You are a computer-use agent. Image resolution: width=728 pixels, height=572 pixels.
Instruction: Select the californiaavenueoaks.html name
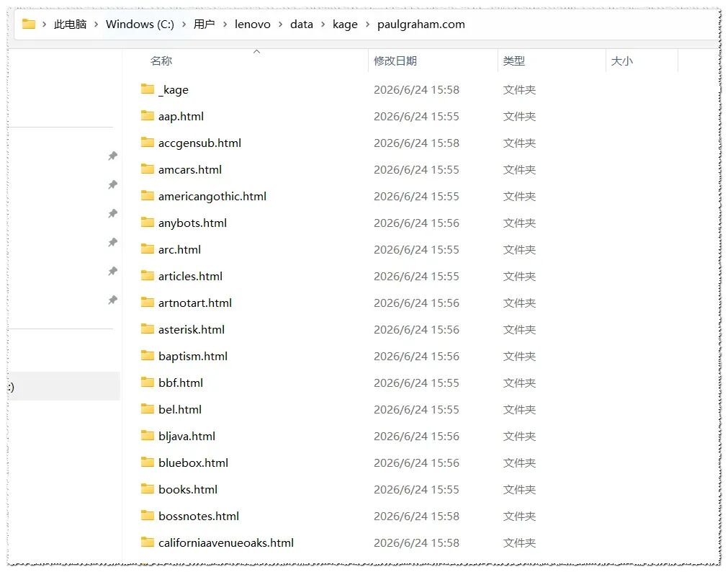226,542
